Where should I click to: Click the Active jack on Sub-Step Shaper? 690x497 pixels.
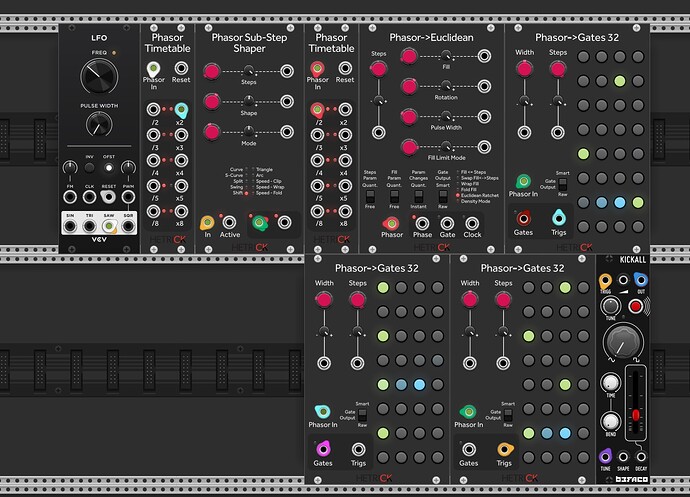(x=229, y=222)
